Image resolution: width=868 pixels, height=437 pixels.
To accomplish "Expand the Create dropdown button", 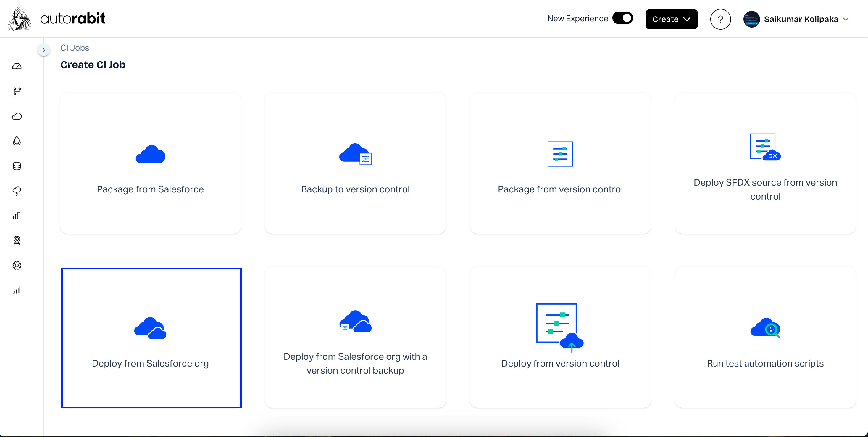I will pos(671,19).
